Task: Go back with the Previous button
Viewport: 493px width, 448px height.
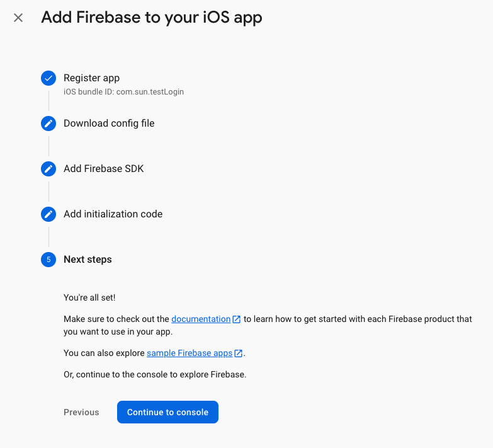Action: click(81, 412)
